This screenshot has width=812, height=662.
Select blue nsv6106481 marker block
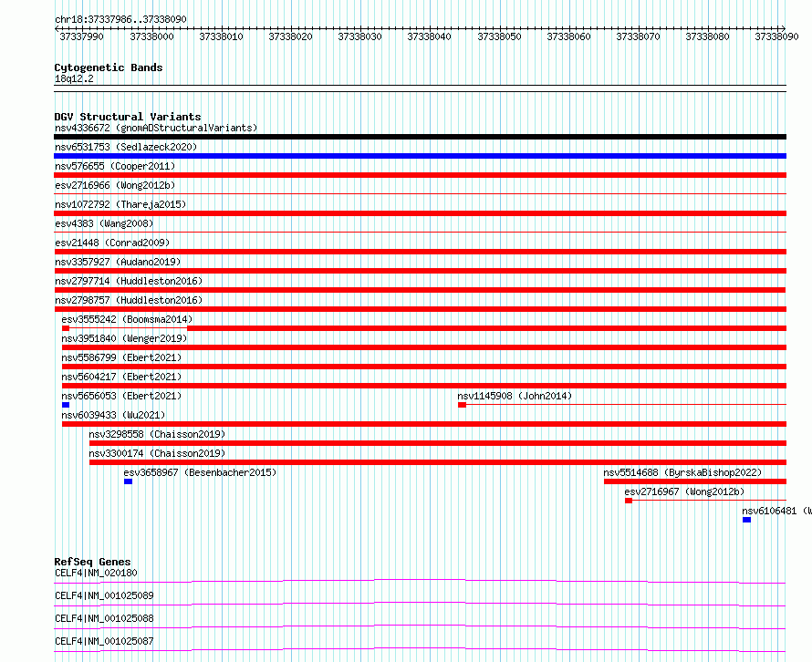[x=746, y=520]
